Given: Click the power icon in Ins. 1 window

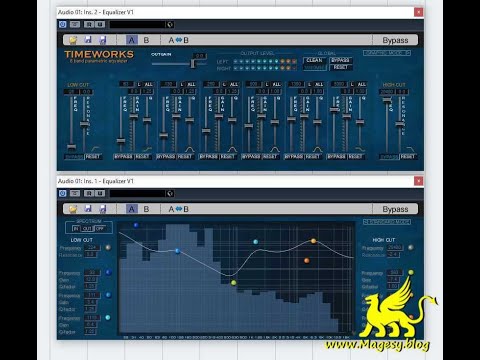Looking at the screenshot, I should tap(62, 193).
